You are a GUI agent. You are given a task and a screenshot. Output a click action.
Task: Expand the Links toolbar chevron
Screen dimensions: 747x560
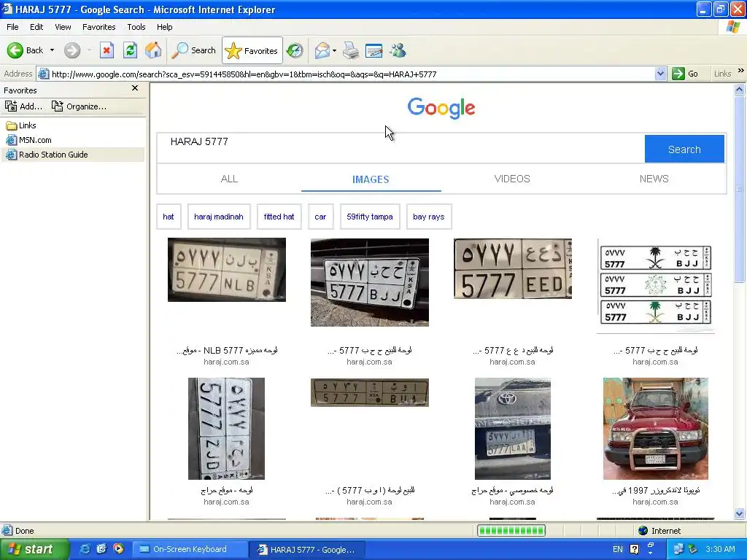pyautogui.click(x=741, y=71)
